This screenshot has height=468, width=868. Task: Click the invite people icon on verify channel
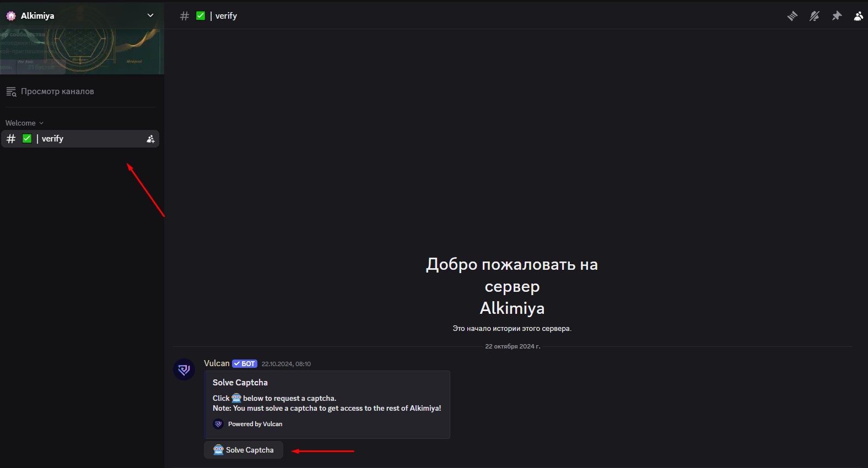click(150, 139)
